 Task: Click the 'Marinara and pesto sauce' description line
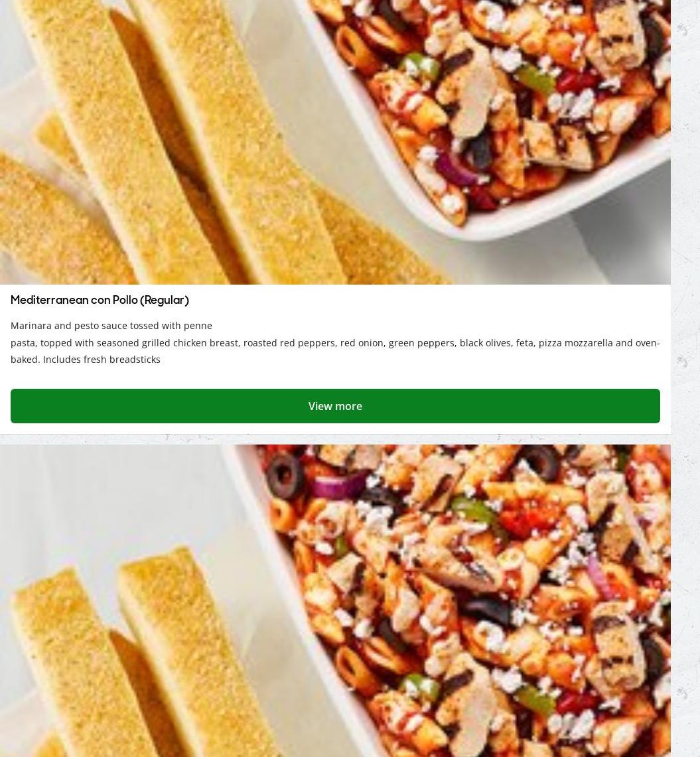pyautogui.click(x=111, y=325)
